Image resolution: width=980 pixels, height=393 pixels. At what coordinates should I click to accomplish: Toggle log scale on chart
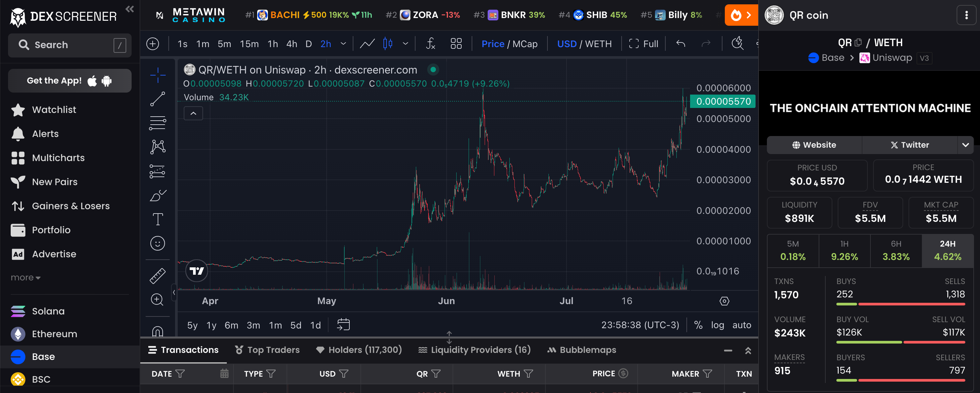point(717,325)
